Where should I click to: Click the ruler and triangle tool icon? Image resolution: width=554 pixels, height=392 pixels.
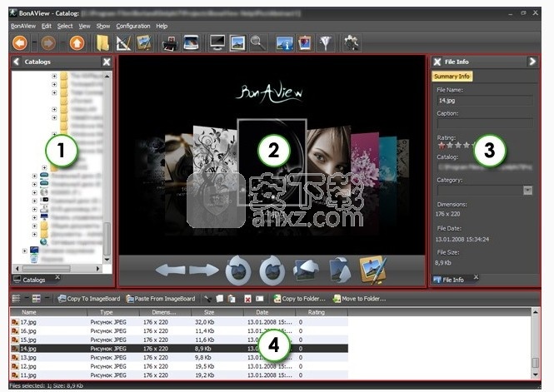123,43
